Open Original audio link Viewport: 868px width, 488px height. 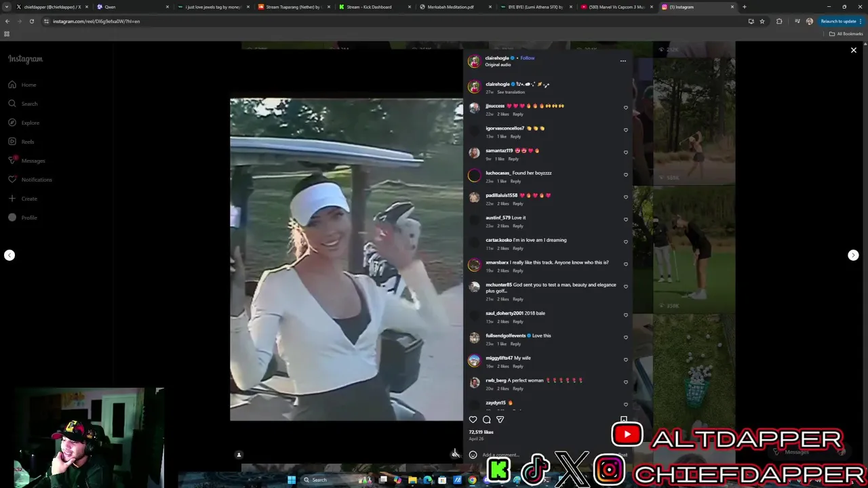pos(498,65)
